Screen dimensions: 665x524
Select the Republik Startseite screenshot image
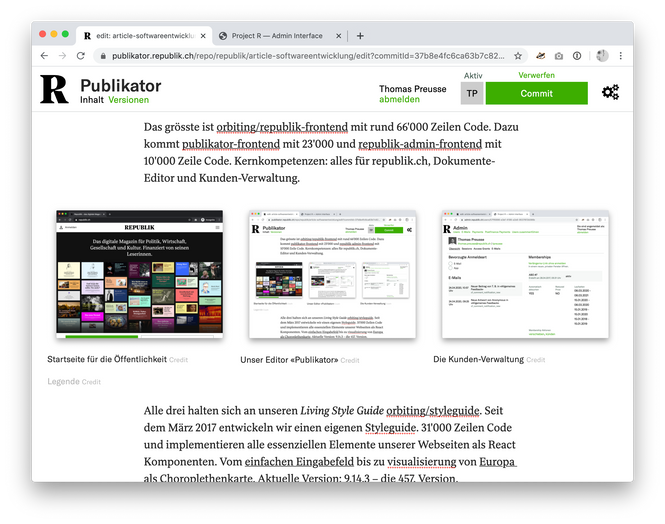tap(139, 274)
